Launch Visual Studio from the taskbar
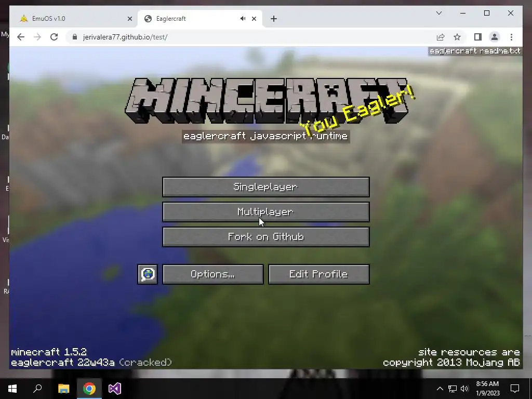 click(115, 389)
